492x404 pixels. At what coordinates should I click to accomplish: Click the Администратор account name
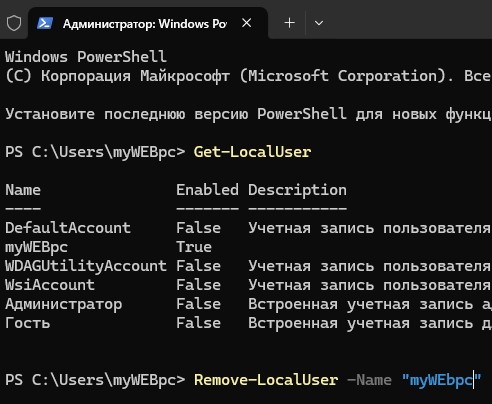coord(64,304)
